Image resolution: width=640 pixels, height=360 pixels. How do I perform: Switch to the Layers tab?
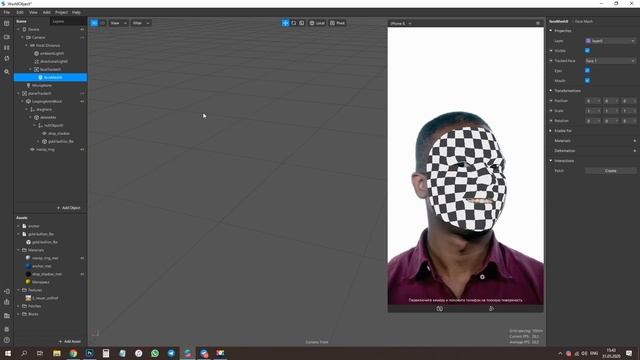click(58, 21)
